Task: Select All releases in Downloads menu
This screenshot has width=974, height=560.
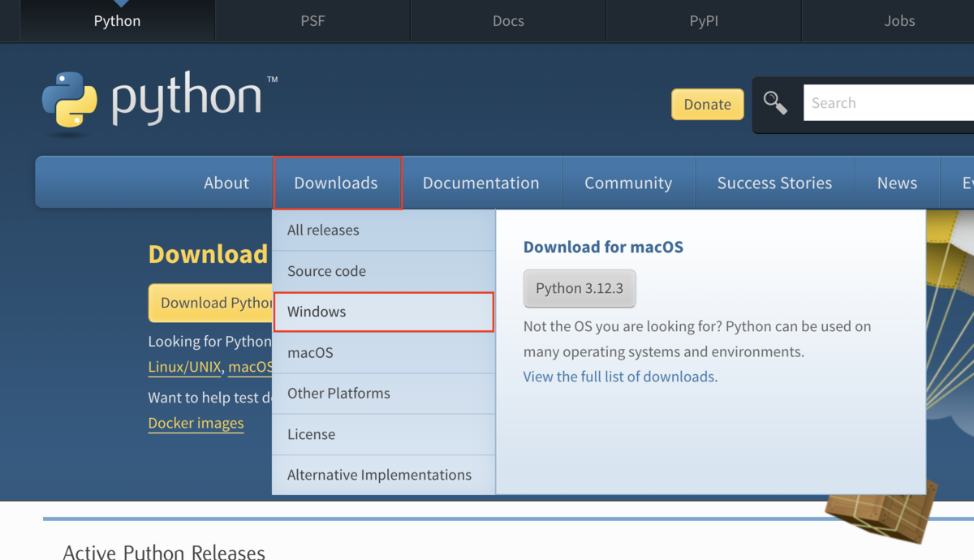Action: pos(383,230)
